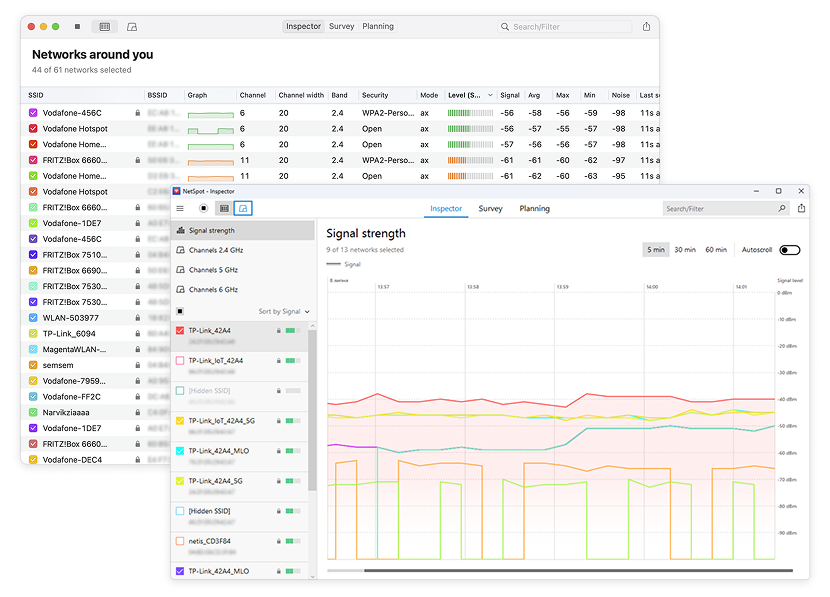The width and height of the screenshot is (830, 597).
Task: Click the NetSpot app icon in the title bar
Action: pos(177,191)
